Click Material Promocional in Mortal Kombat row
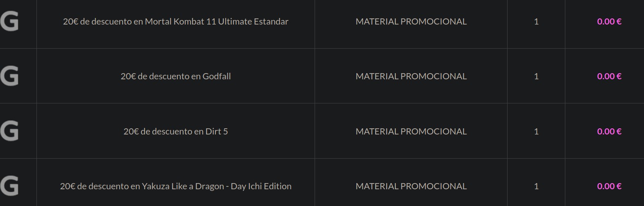This screenshot has width=644, height=206. (x=411, y=22)
